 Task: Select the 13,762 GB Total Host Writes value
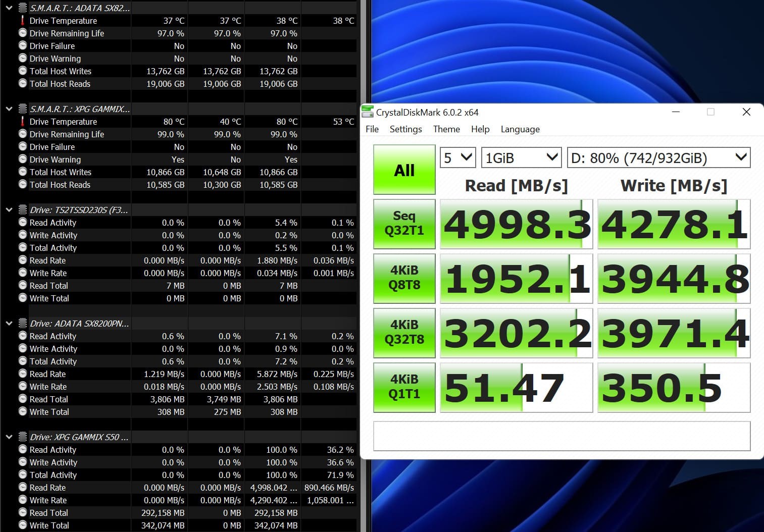pyautogui.click(x=165, y=71)
